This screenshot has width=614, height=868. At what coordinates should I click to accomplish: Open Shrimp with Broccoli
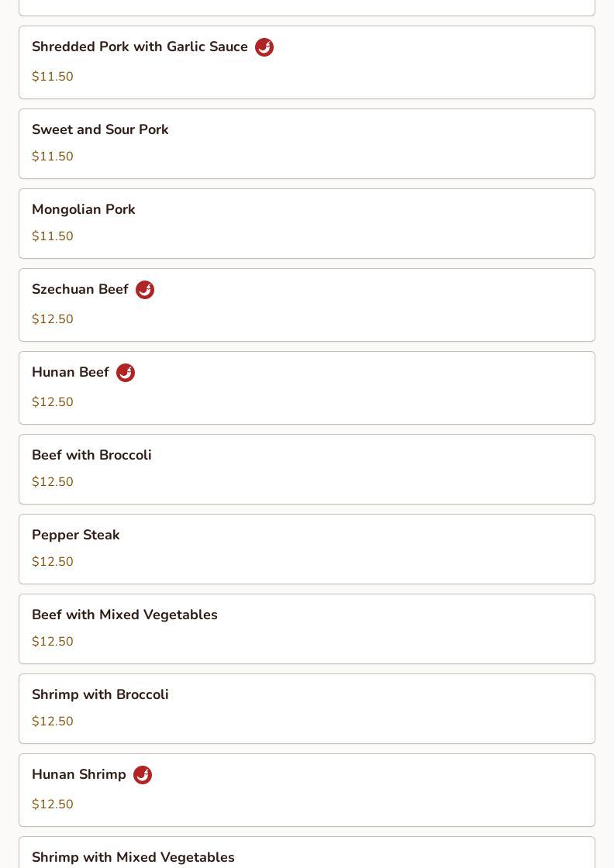click(100, 694)
